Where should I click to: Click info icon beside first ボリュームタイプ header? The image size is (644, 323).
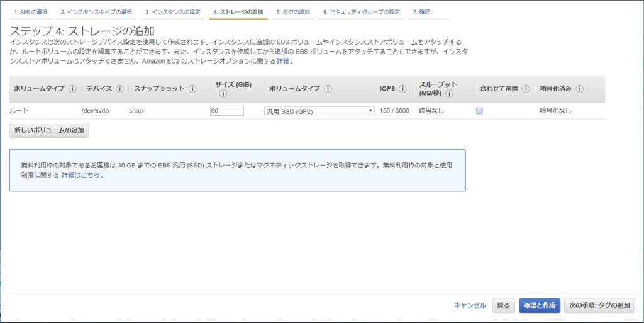point(72,89)
